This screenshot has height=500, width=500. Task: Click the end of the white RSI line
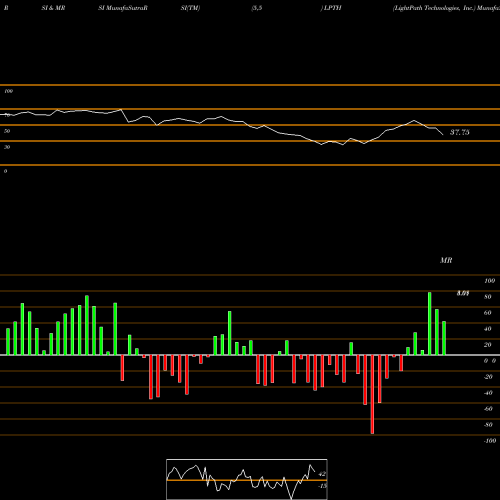(443, 135)
